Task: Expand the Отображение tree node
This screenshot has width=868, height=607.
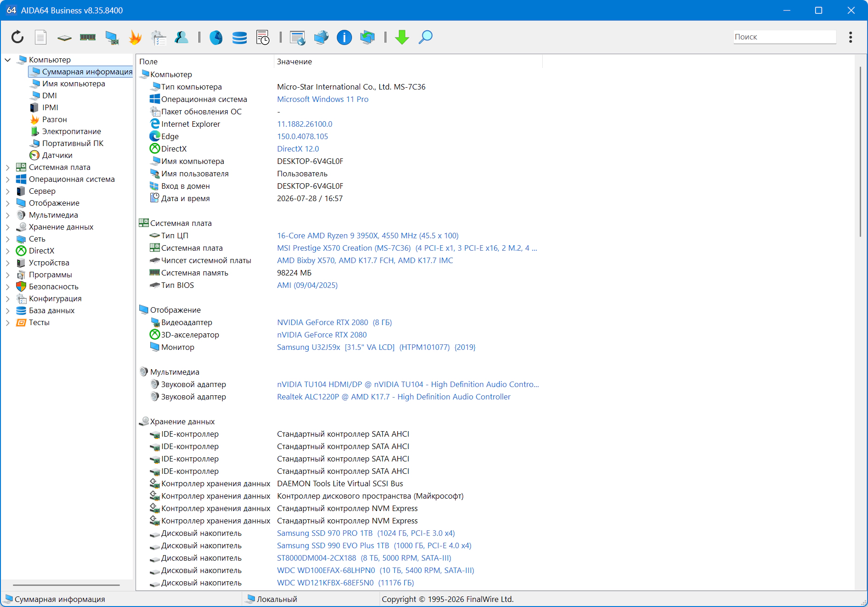Action: (8, 203)
